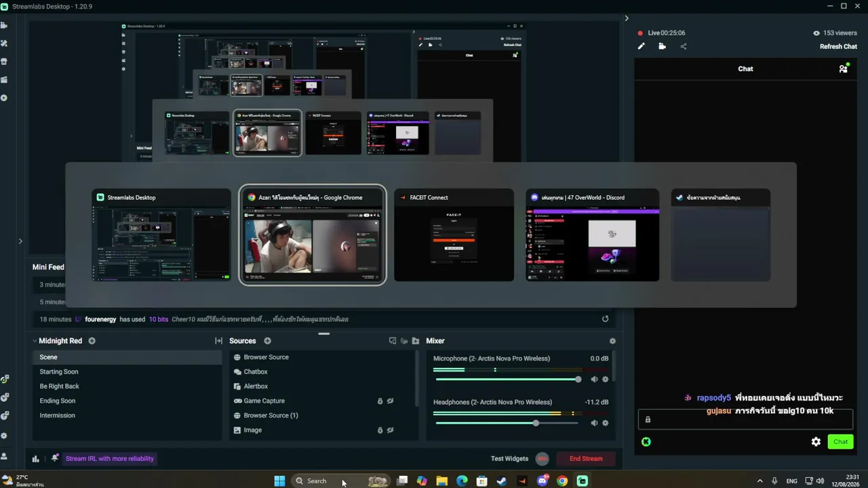
Task: Show hidden system tray icons
Action: 759,481
